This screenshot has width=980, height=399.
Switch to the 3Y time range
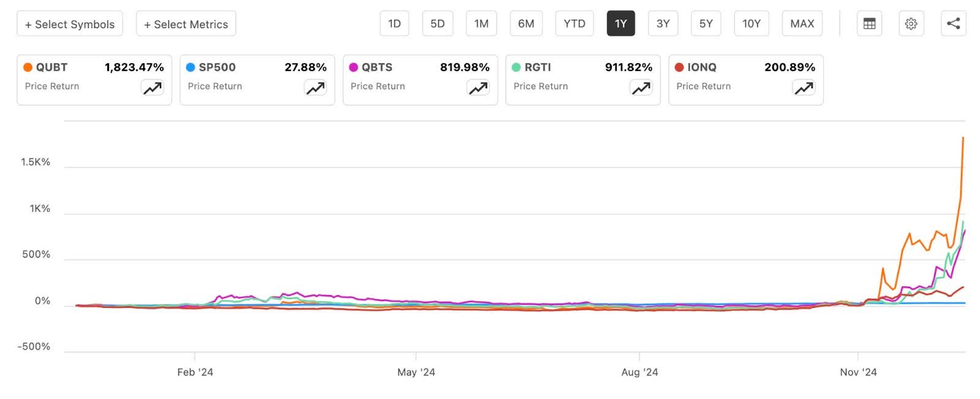(x=663, y=24)
